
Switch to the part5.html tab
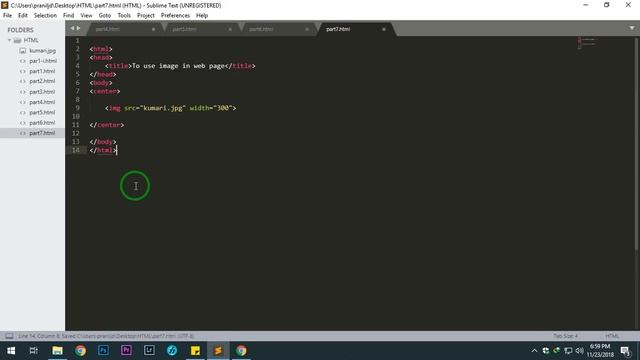[x=200, y=29]
